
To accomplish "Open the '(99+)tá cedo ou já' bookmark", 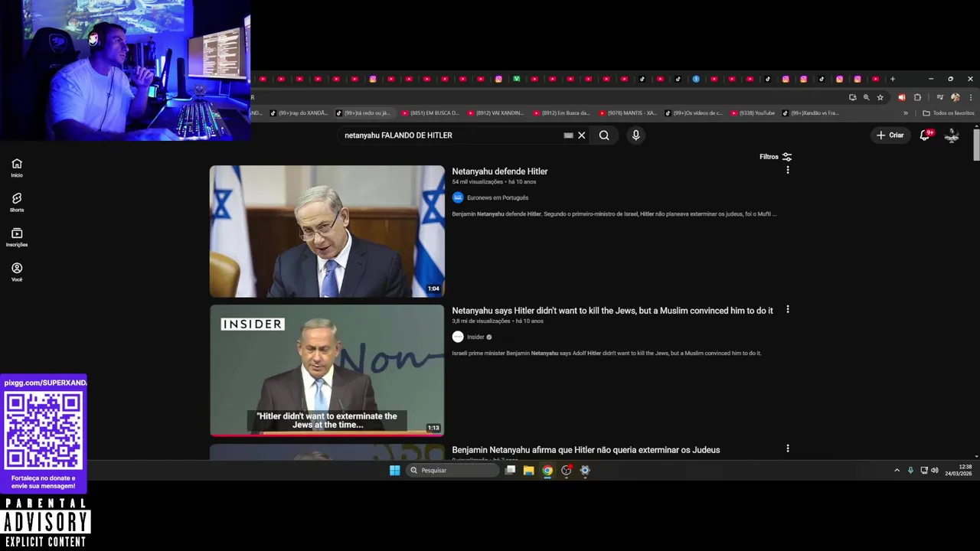I will pyautogui.click(x=364, y=113).
